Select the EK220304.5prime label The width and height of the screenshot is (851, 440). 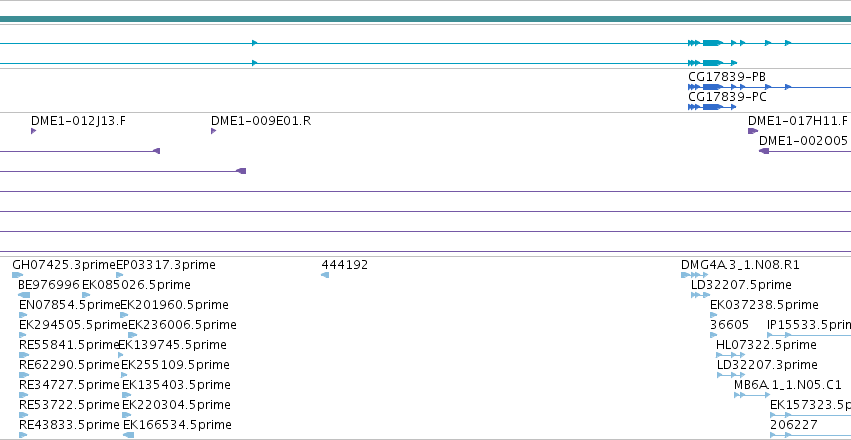(x=176, y=405)
